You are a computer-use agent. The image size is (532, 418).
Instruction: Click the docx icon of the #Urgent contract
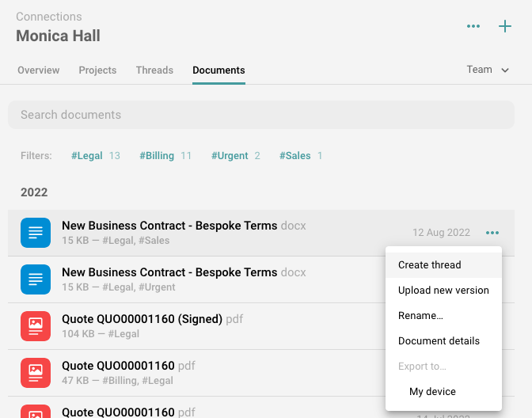35,279
